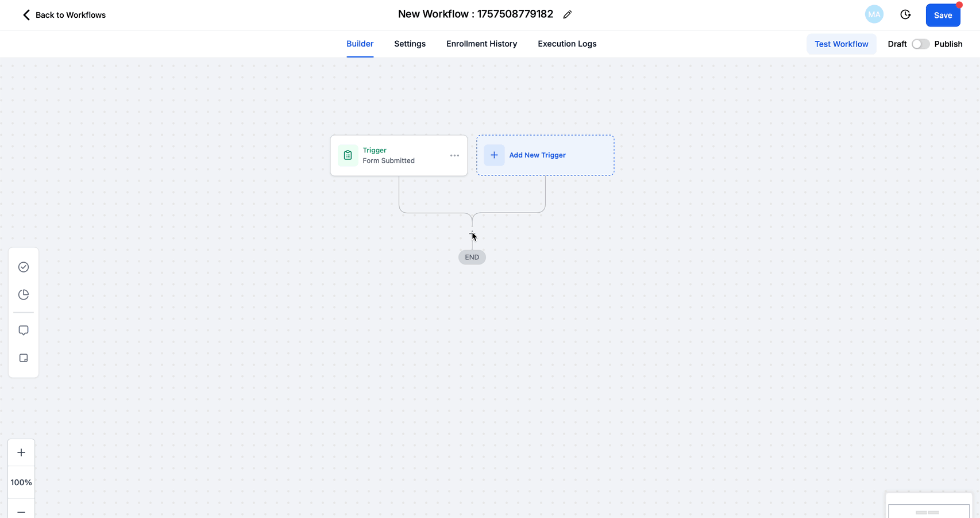Click the zoom out minus icon

click(21, 511)
